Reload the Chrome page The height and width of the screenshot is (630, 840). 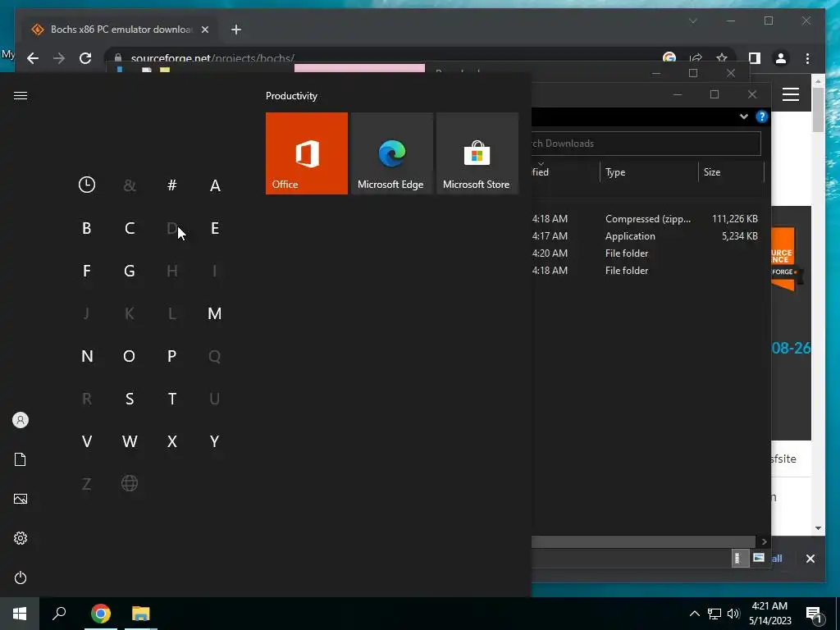85,58
